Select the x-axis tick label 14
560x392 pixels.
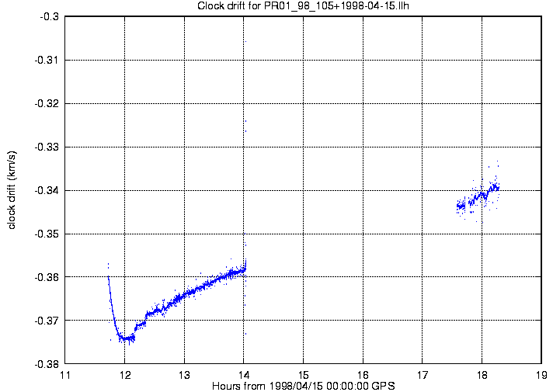pos(244,374)
